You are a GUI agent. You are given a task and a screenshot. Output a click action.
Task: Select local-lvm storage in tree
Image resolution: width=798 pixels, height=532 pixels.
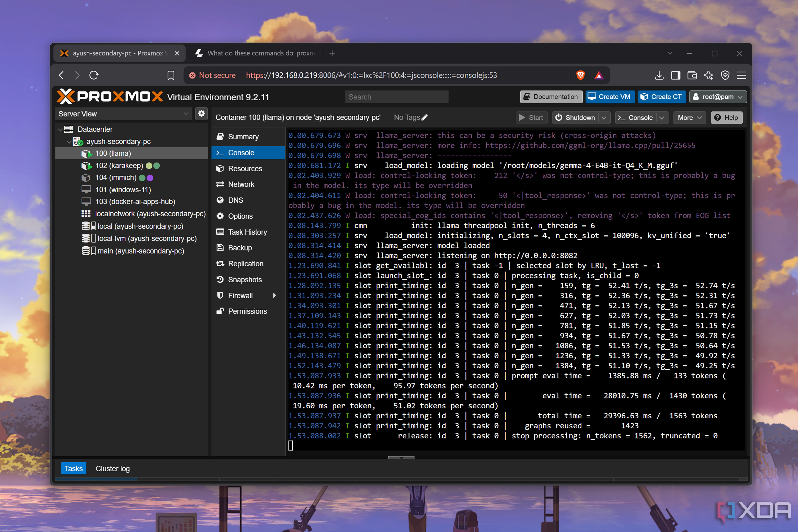[132, 238]
